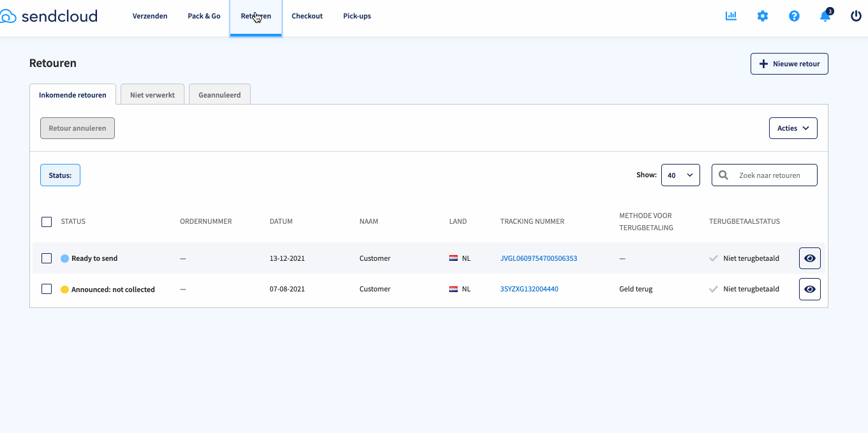This screenshot has width=868, height=433.
Task: Click the Geld terug cell
Action: (x=636, y=289)
